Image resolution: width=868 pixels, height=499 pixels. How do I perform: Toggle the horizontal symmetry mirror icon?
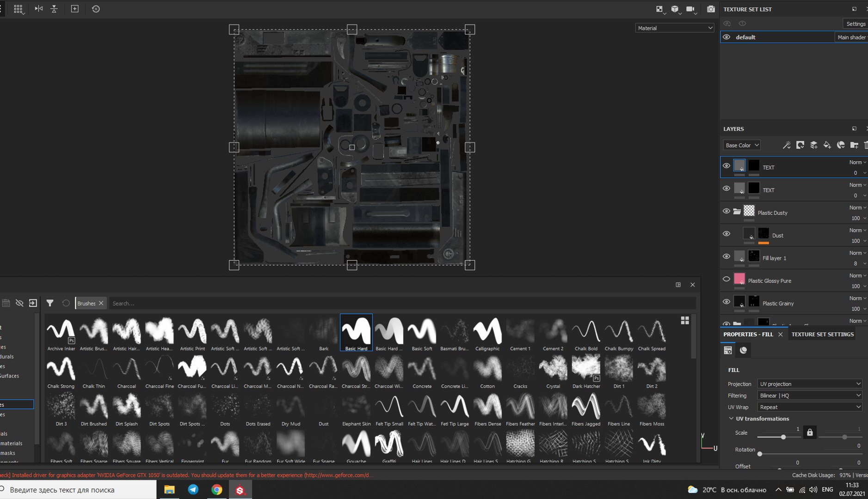pyautogui.click(x=38, y=9)
